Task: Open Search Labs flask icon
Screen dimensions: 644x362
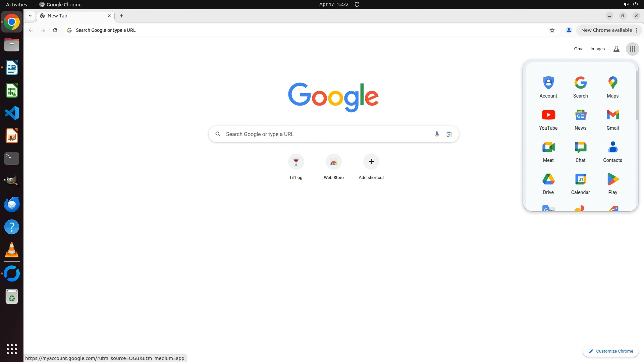Action: point(616,49)
